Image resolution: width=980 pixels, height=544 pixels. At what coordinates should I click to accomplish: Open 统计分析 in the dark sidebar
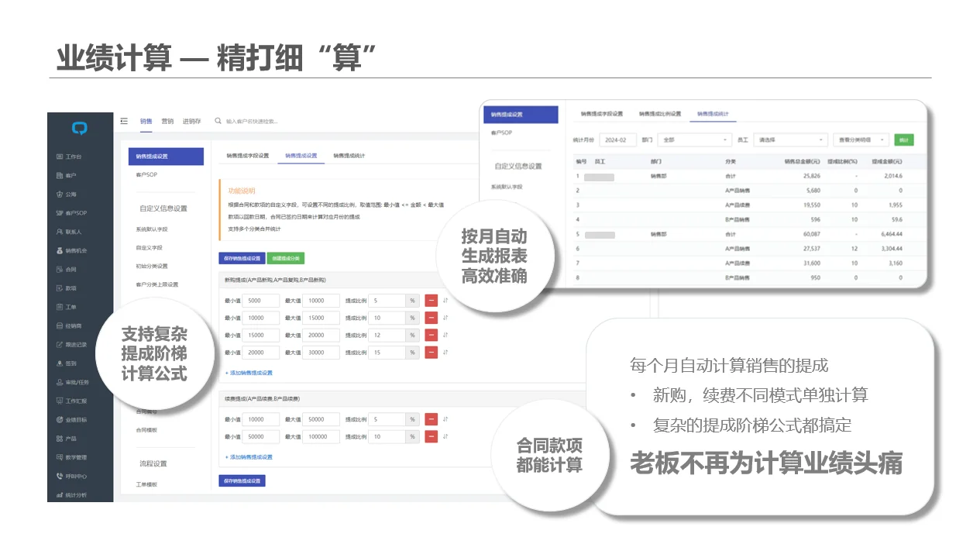71,494
